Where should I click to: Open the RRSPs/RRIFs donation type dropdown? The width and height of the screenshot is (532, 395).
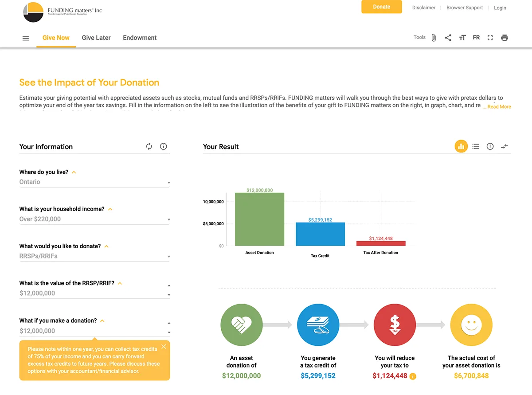94,256
